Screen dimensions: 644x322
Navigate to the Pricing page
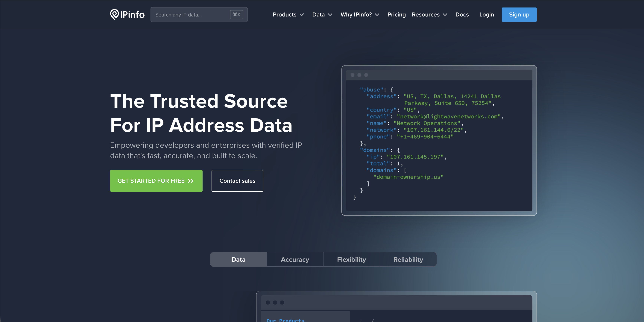point(396,14)
